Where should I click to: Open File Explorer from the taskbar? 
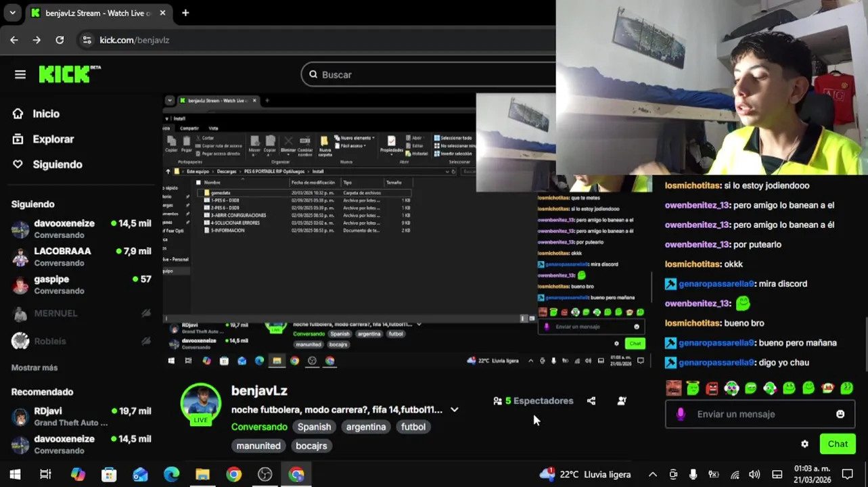(x=202, y=475)
